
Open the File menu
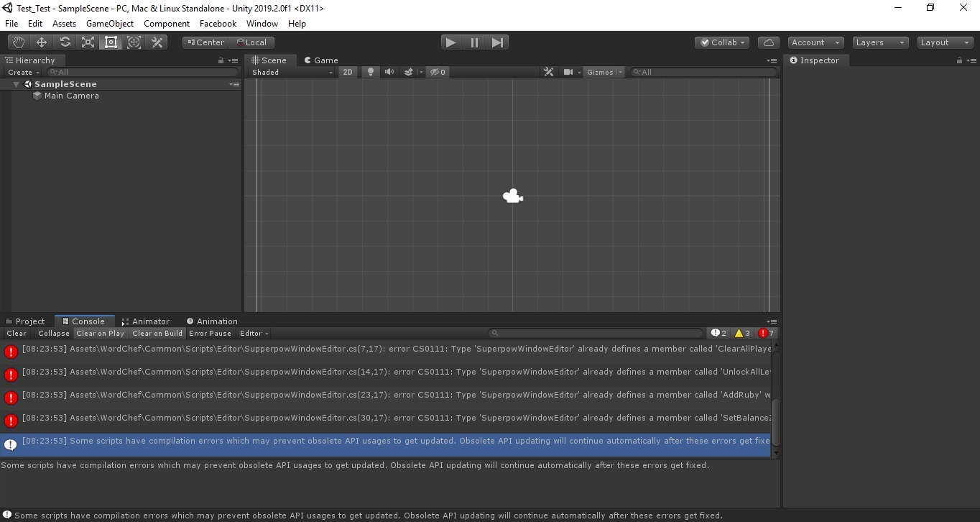[11, 23]
